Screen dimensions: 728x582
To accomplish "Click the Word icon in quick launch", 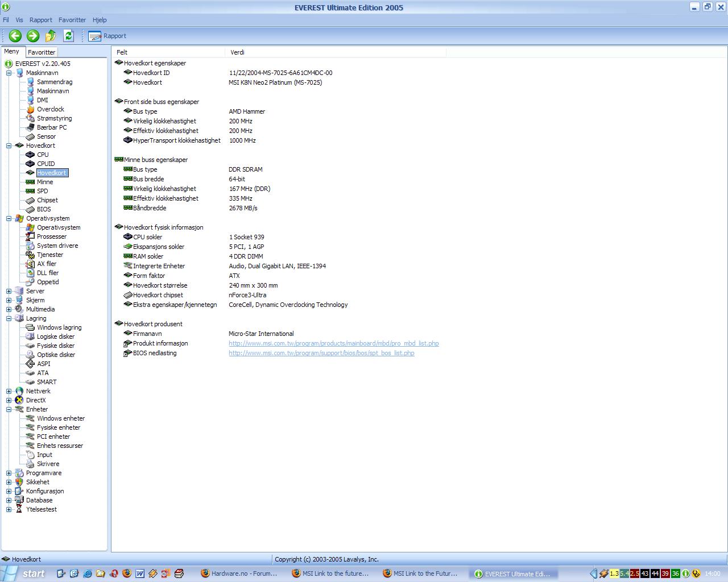I will click(139, 573).
